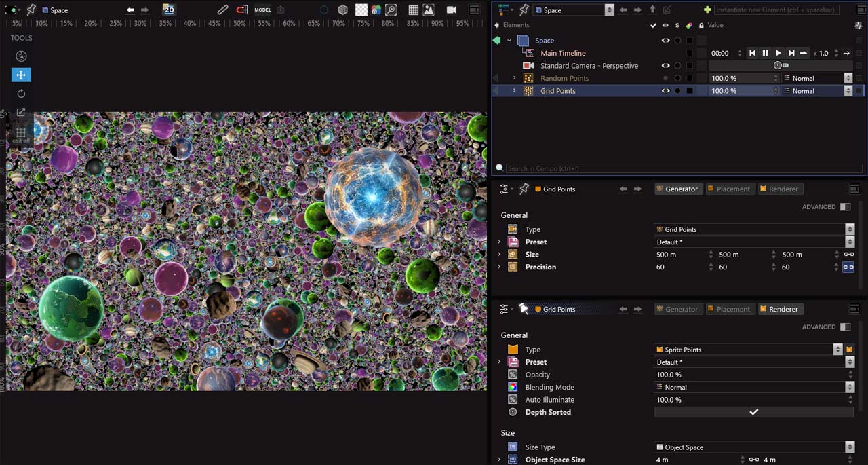Click the ruler measurement icon
The image size is (868, 465).
point(222,10)
